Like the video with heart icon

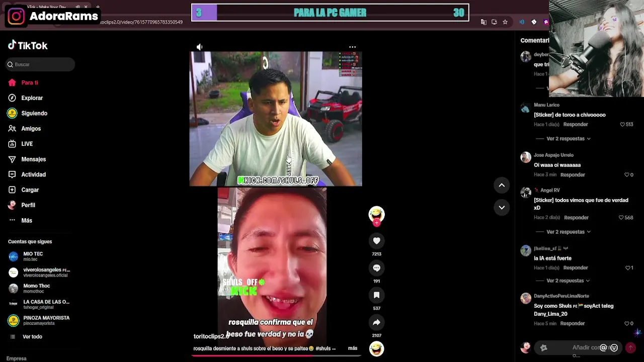click(x=376, y=241)
